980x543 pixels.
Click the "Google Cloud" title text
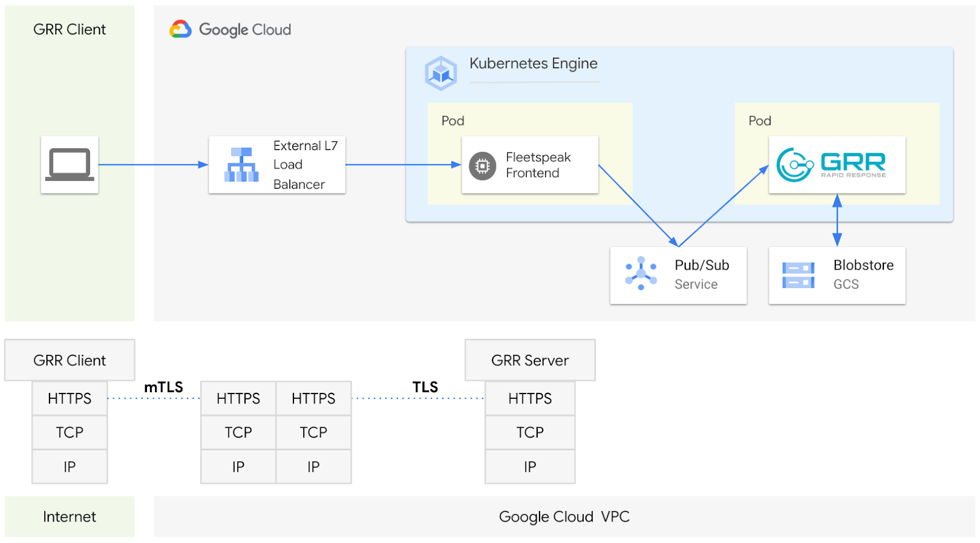tap(245, 29)
